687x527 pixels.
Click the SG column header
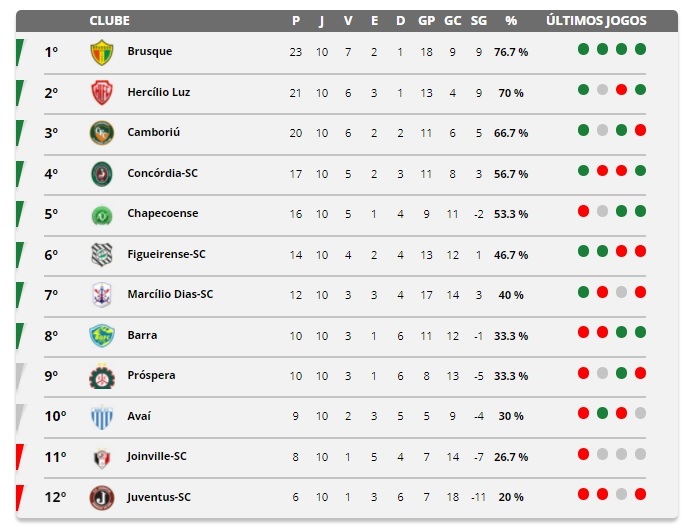(478, 21)
